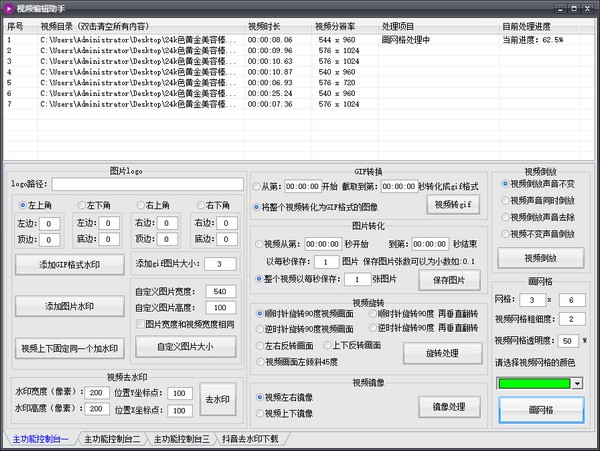Select 视频上下镜像 mirror option
This screenshot has width=600, height=451.
click(259, 412)
